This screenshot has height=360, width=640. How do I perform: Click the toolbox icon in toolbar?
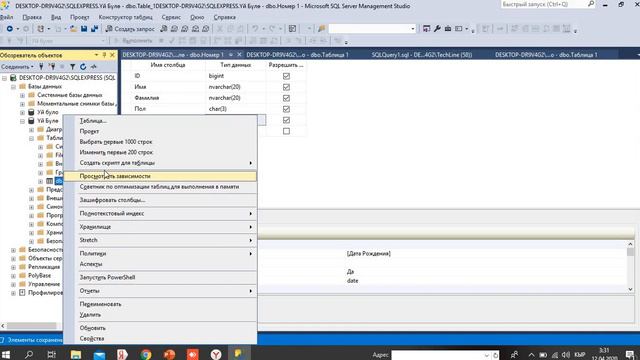pyautogui.click(x=448, y=29)
